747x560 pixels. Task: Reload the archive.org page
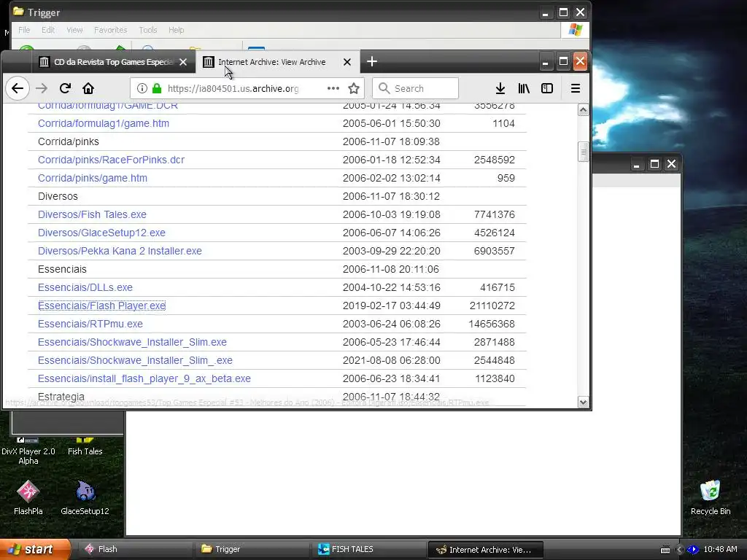point(65,88)
